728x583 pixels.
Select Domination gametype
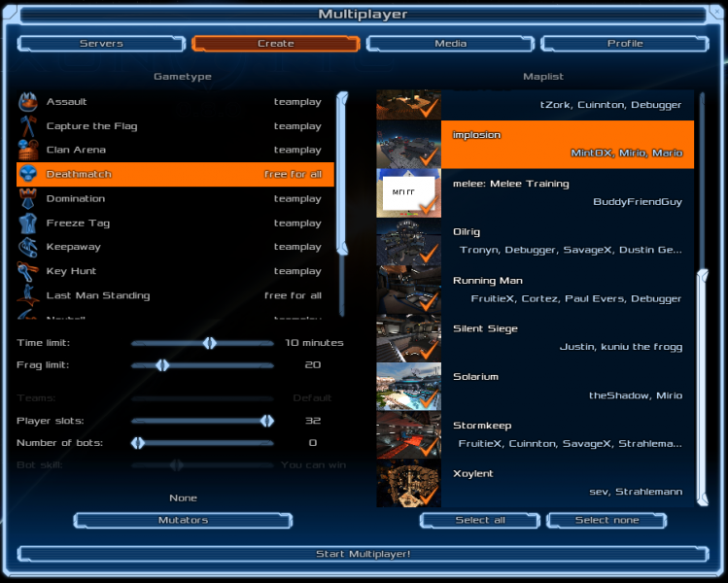[176, 198]
